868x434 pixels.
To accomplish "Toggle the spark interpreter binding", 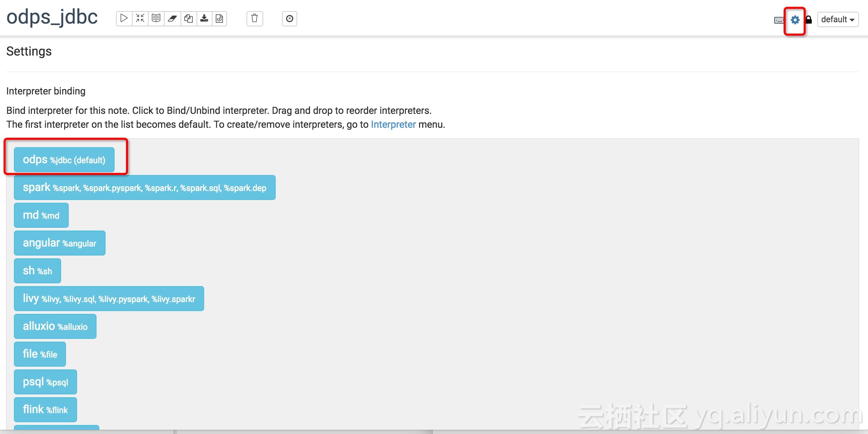I will [x=144, y=187].
